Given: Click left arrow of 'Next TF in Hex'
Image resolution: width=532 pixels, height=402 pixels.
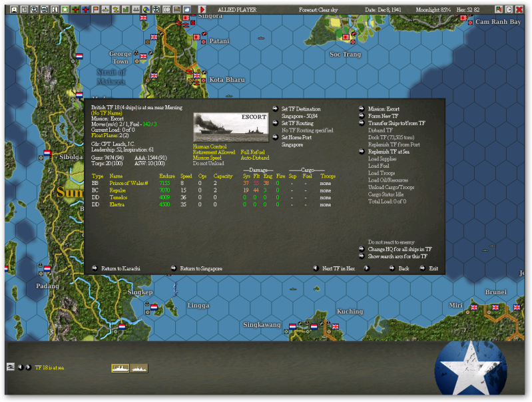Looking at the screenshot, I should click(x=316, y=268).
